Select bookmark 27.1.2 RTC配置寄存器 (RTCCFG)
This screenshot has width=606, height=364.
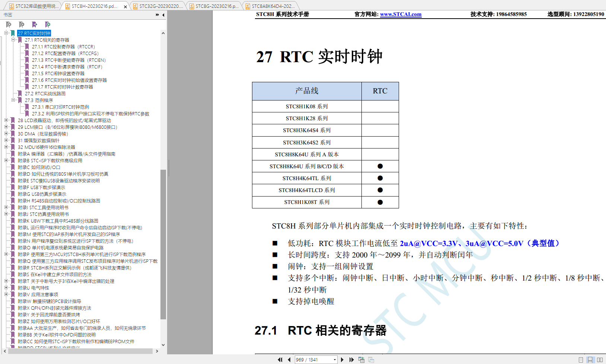point(65,53)
